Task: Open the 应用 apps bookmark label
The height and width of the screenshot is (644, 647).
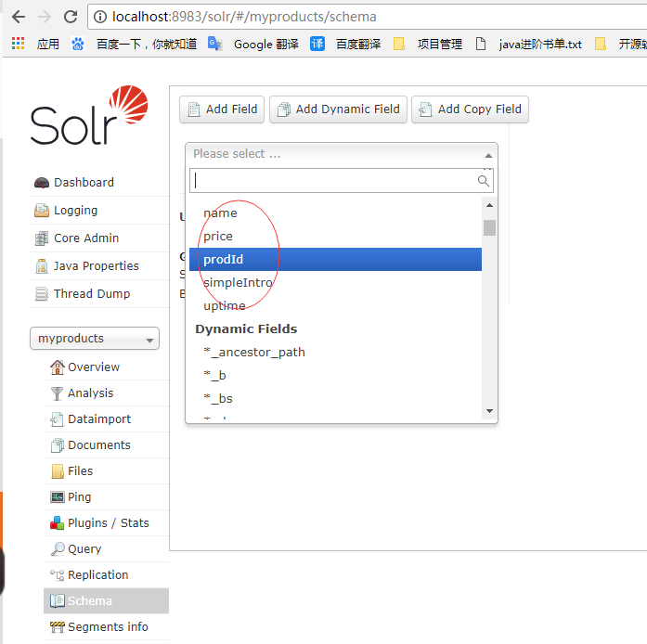Action: (x=48, y=44)
